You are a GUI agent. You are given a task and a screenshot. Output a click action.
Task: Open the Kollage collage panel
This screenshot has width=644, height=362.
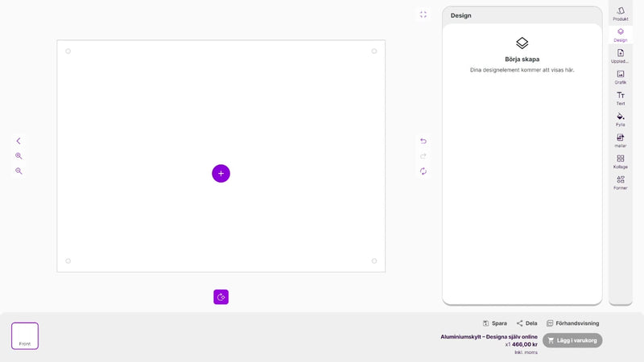click(621, 162)
